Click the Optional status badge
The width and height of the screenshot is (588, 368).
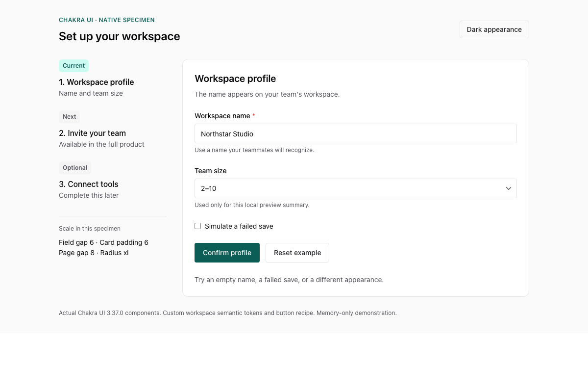tap(75, 168)
